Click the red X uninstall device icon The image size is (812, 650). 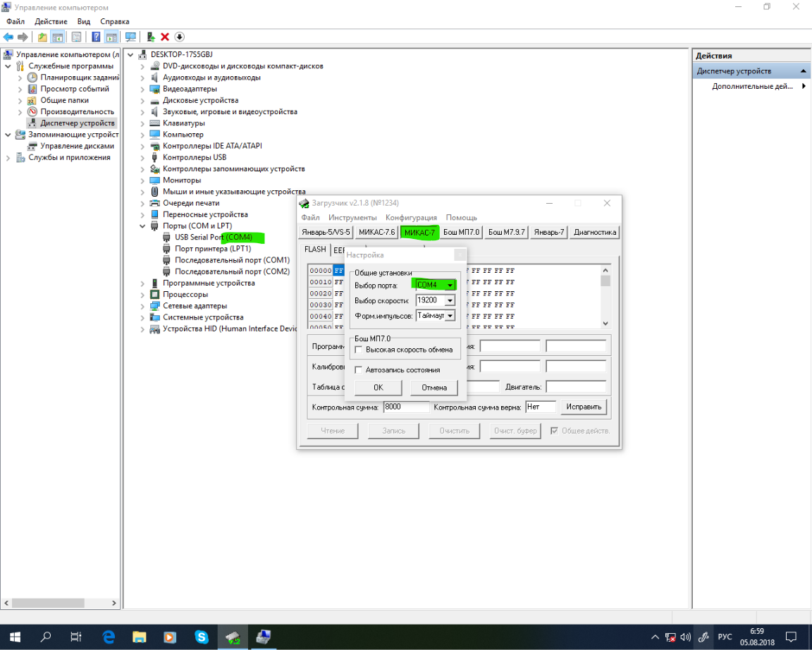165,37
